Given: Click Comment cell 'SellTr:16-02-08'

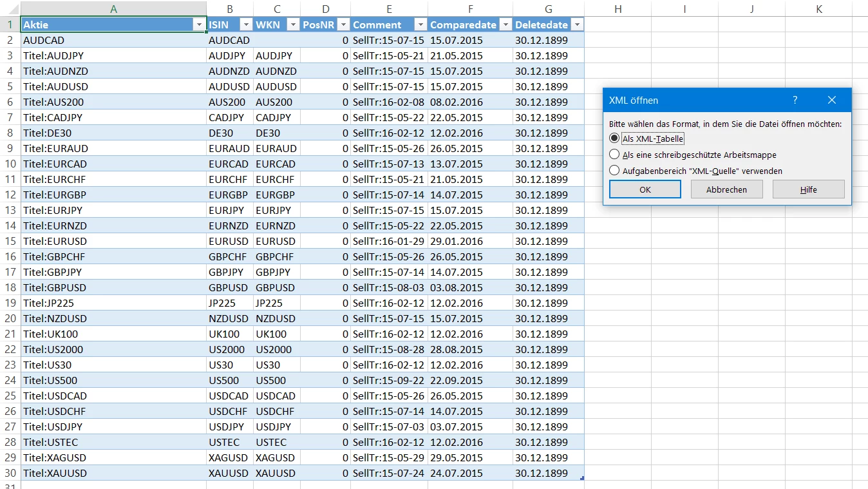Looking at the screenshot, I should click(390, 102).
